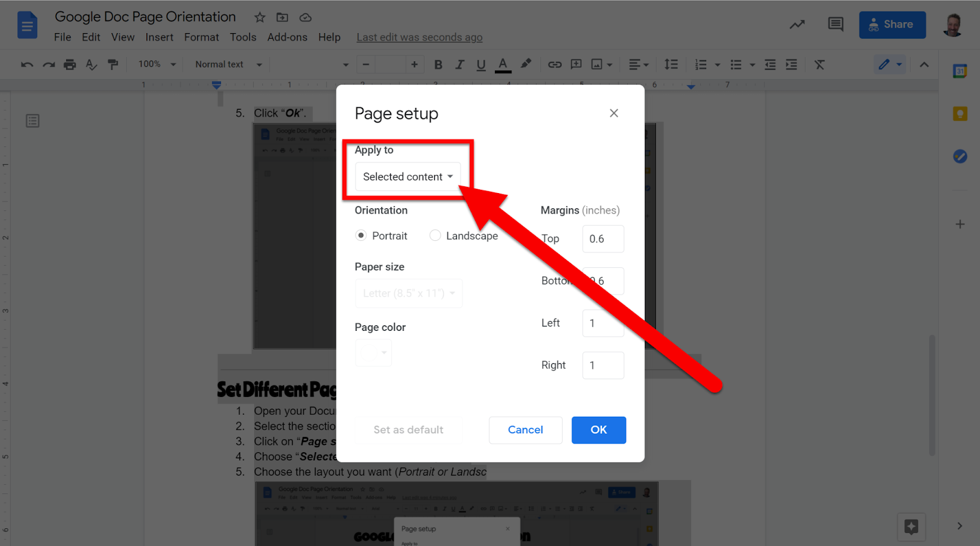The height and width of the screenshot is (546, 980).
Task: Undo the last action
Action: (x=27, y=64)
